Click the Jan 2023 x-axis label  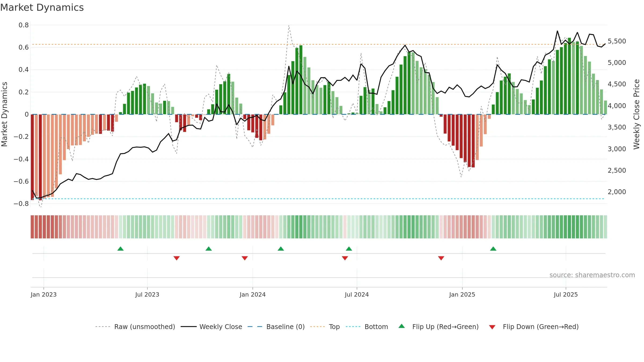click(x=43, y=294)
